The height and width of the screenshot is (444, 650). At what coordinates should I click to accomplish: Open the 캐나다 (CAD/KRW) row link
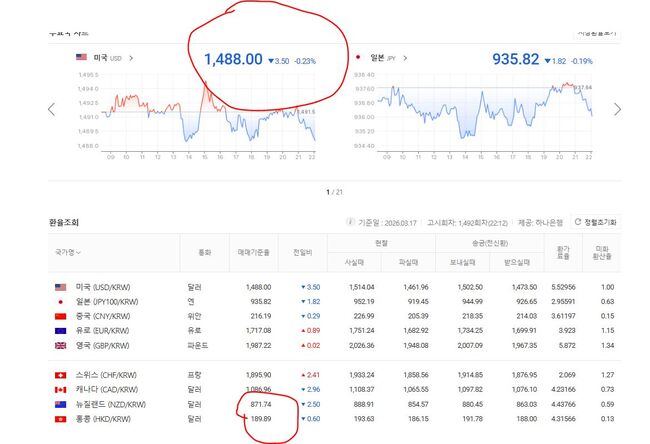tap(105, 390)
